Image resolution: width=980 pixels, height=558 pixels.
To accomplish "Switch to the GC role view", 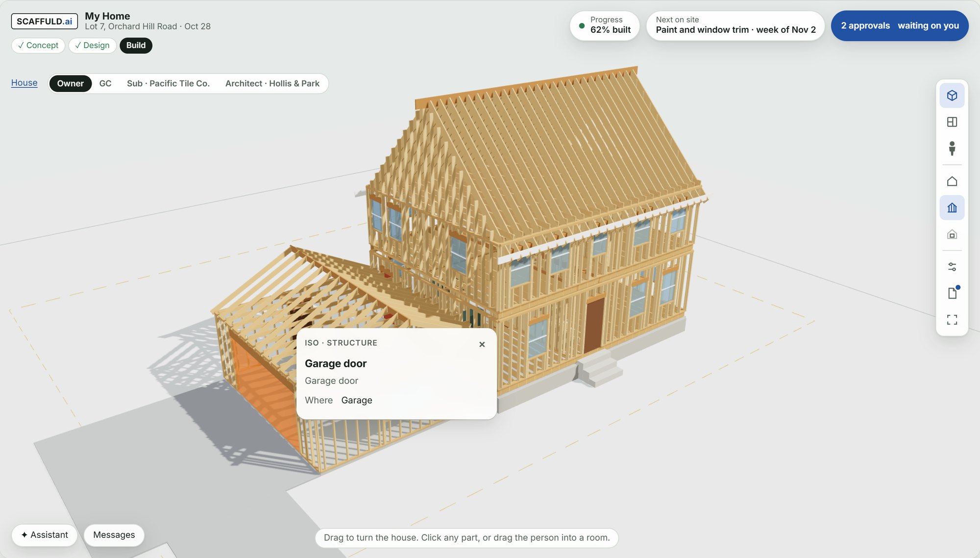I will pos(105,83).
